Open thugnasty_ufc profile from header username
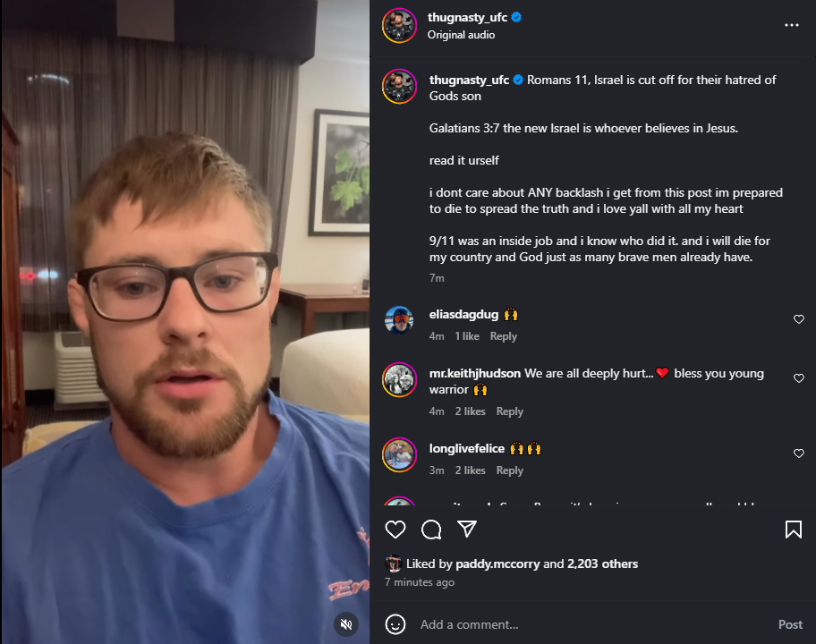Screen dimensions: 816x644 point(467,17)
